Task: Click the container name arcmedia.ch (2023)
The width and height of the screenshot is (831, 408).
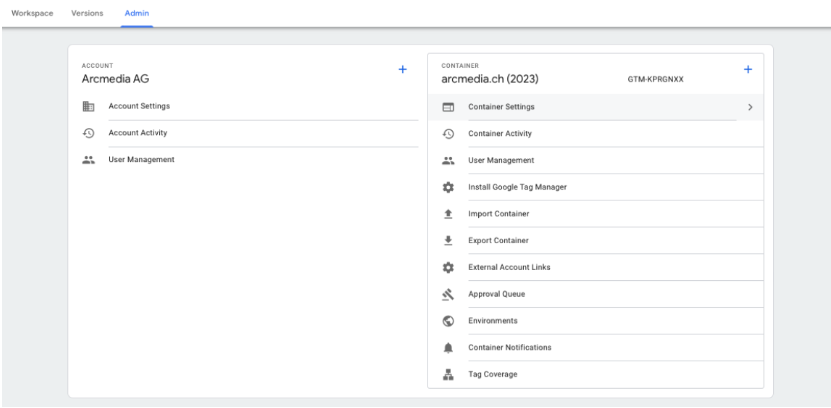Action: click(x=490, y=79)
